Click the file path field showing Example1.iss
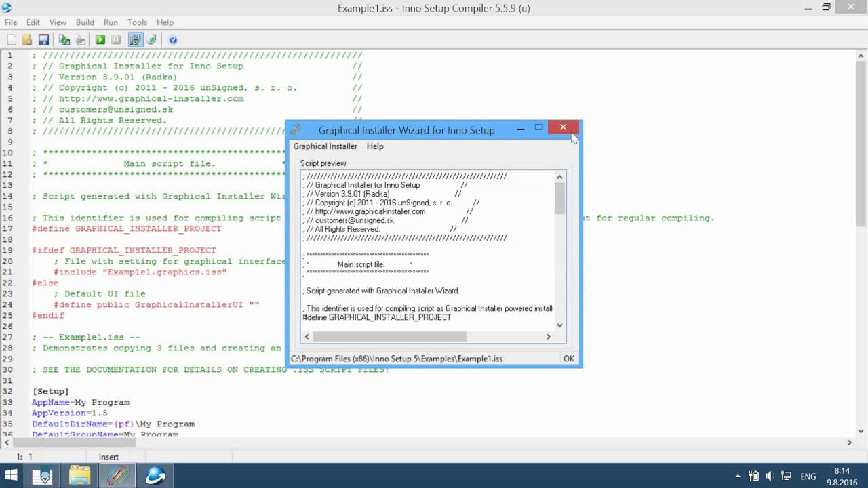The width and height of the screenshot is (868, 488). click(x=420, y=358)
